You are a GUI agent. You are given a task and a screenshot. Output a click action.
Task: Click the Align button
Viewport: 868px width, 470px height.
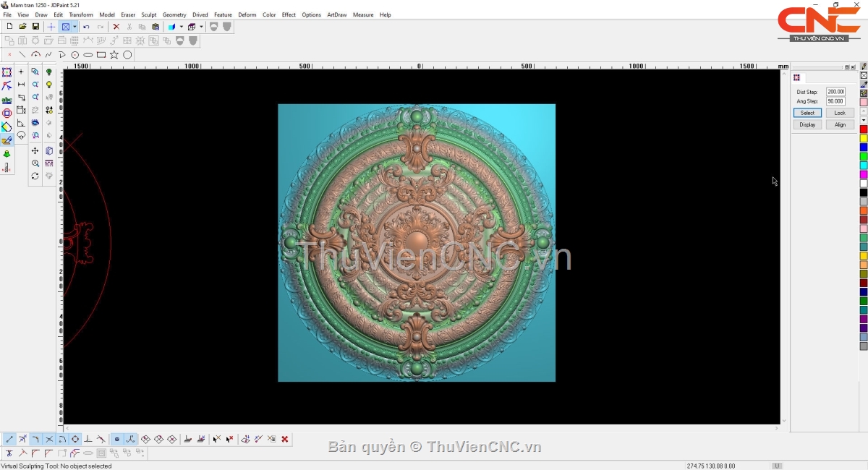click(840, 124)
